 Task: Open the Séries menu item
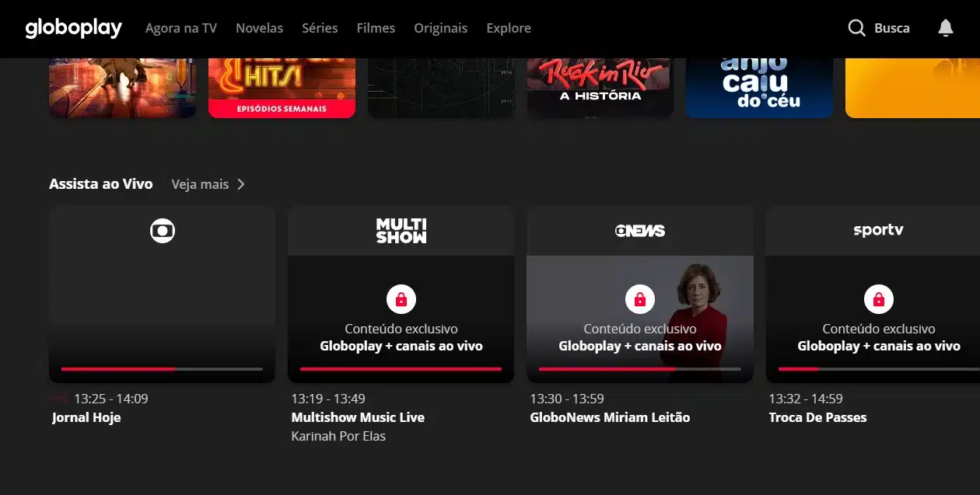point(320,28)
